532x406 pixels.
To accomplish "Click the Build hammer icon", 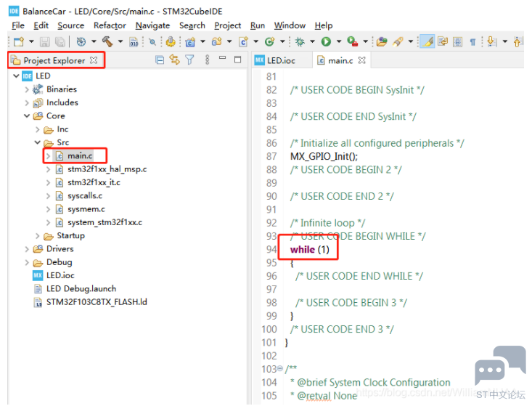I will point(107,41).
